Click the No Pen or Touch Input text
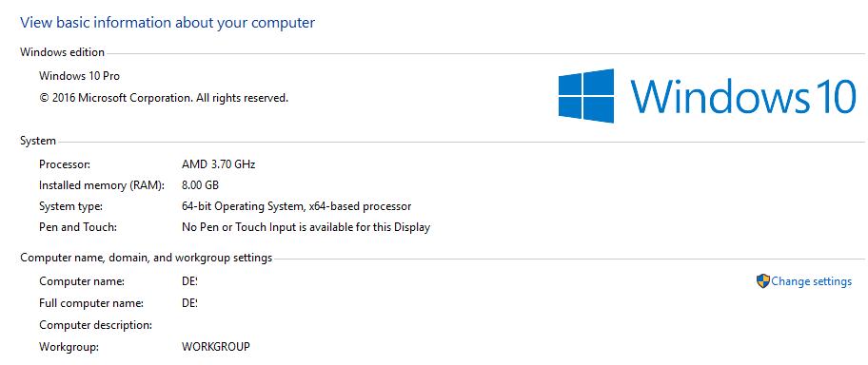 coord(306,227)
